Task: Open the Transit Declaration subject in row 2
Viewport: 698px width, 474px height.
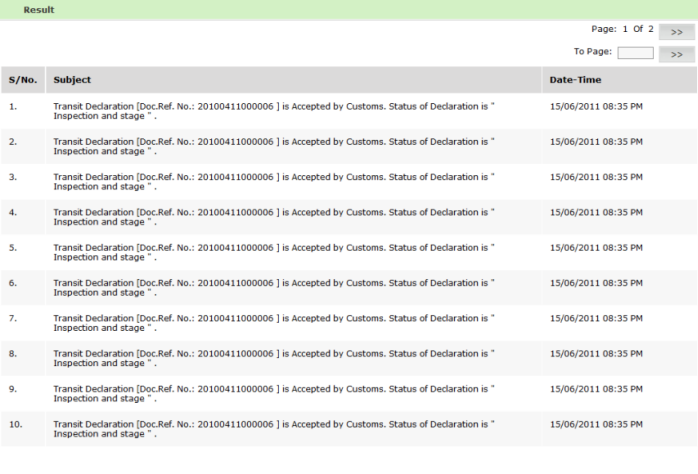Action: click(274, 146)
